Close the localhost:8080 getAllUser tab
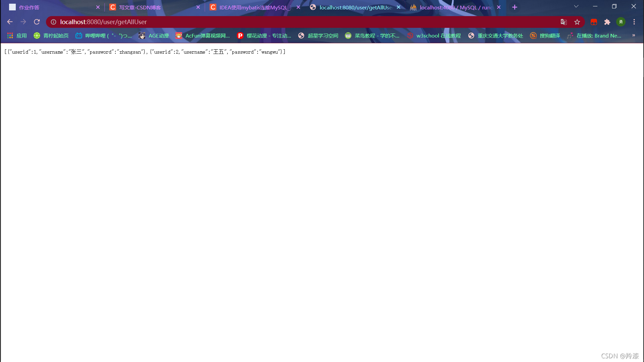 398,7
